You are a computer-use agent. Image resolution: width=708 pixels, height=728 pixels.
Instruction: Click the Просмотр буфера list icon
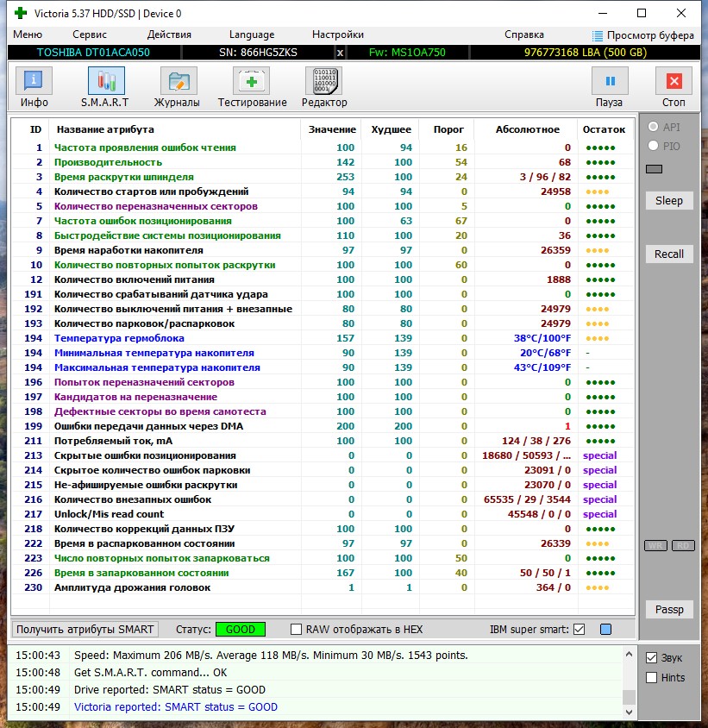coord(598,35)
